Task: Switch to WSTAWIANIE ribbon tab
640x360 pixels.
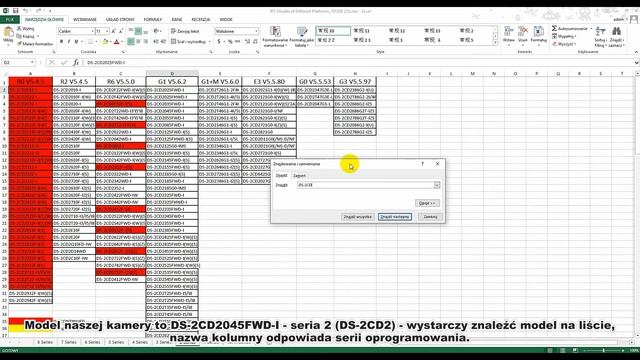Action: point(85,20)
